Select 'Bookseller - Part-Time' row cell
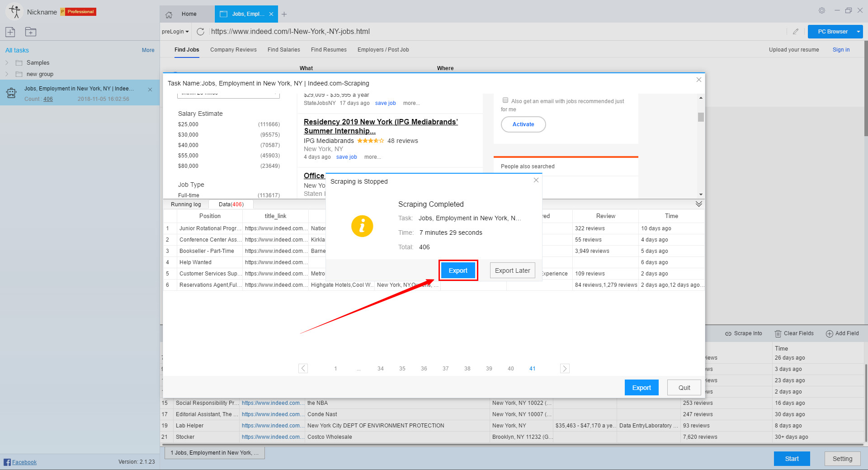The height and width of the screenshot is (470, 868). click(x=210, y=251)
